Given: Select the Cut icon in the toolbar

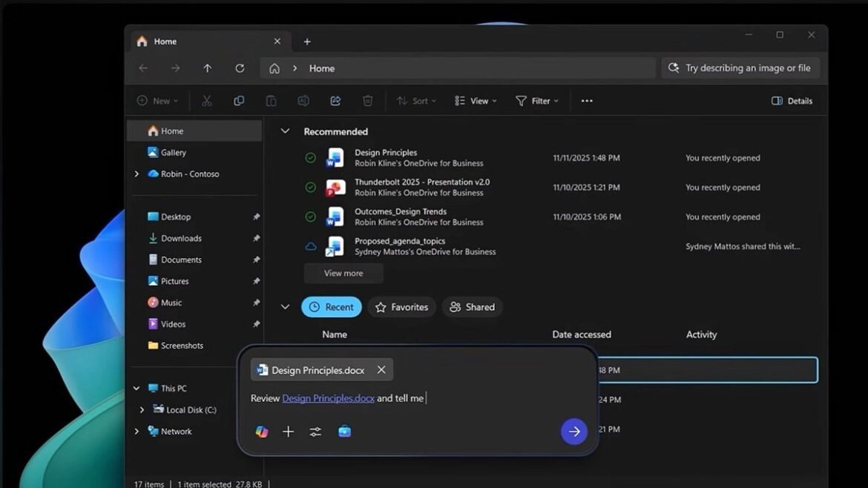Looking at the screenshot, I should (x=207, y=100).
